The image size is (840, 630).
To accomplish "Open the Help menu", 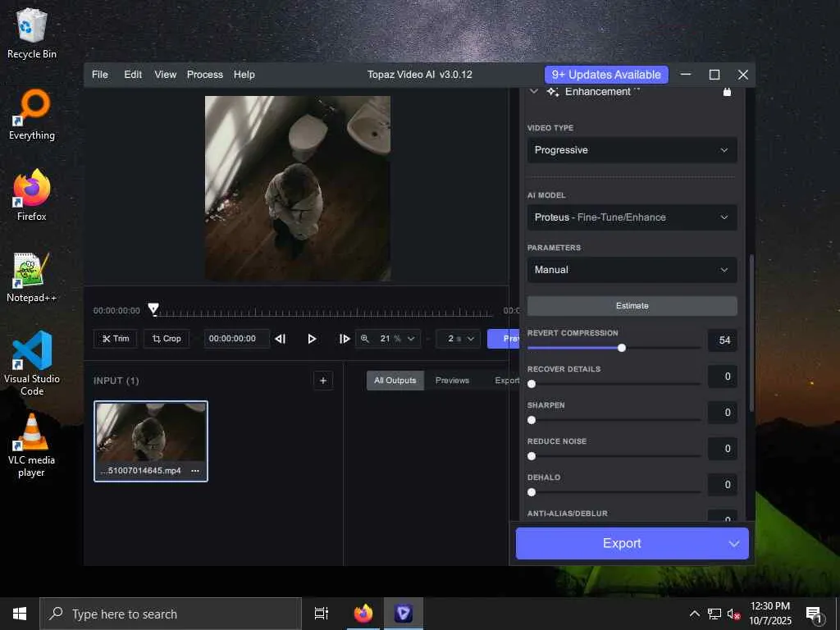I will click(244, 75).
